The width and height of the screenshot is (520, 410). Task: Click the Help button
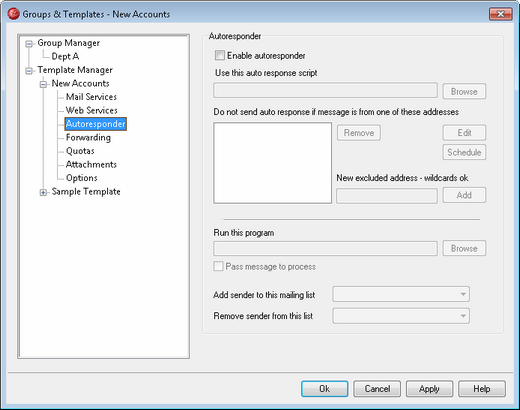[x=482, y=389]
